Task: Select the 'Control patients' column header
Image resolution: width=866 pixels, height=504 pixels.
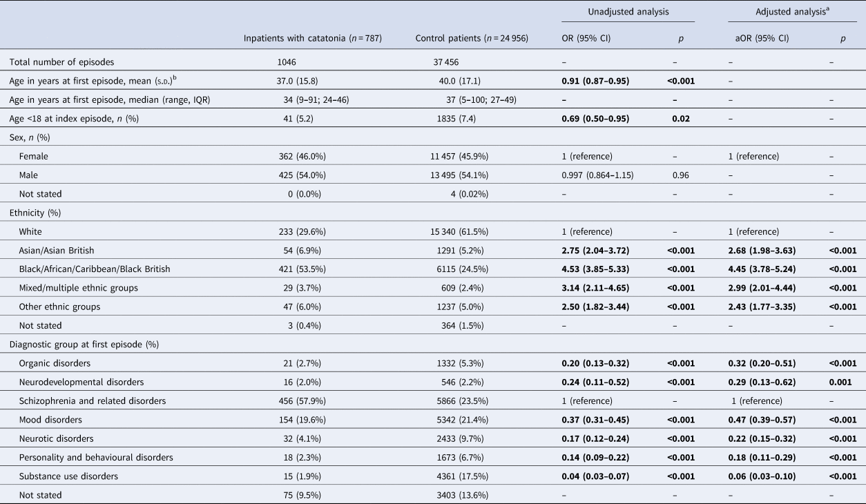Action: click(472, 38)
